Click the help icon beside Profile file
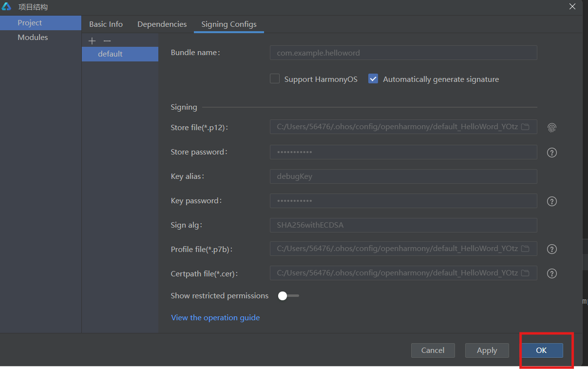Screen dimensions: 588x369 pyautogui.click(x=551, y=249)
